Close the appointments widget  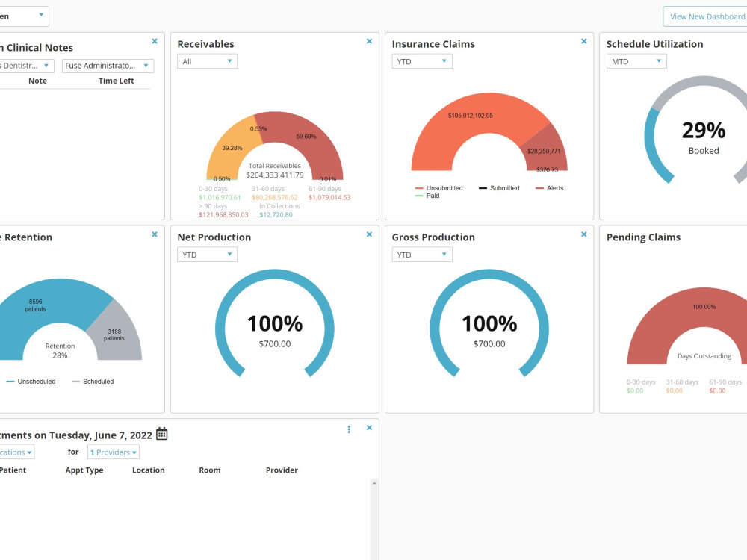click(x=369, y=428)
